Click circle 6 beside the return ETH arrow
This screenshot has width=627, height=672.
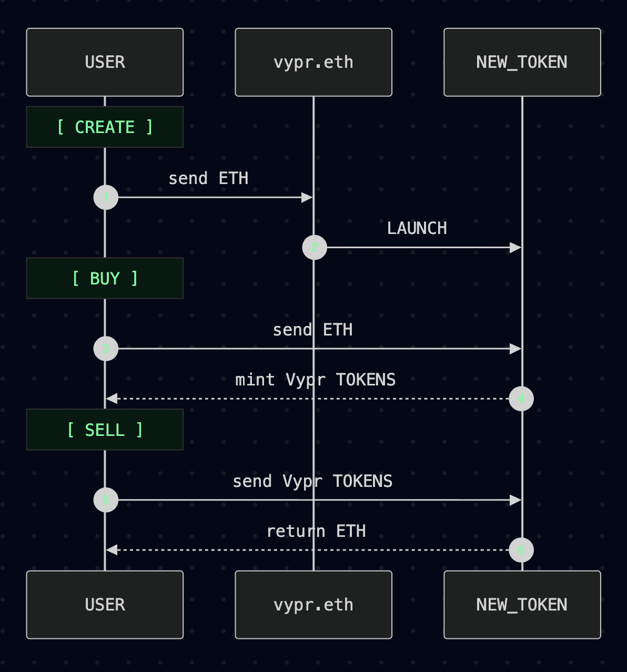[x=521, y=549]
